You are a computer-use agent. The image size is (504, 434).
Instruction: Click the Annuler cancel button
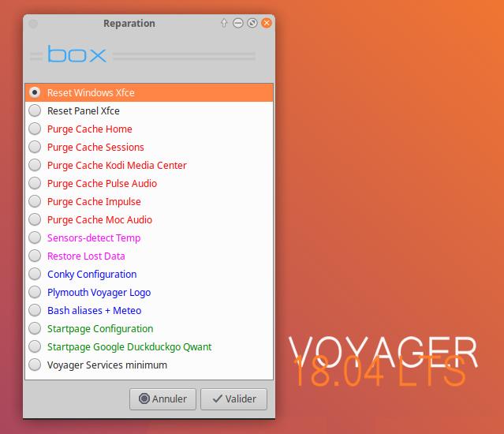[162, 399]
